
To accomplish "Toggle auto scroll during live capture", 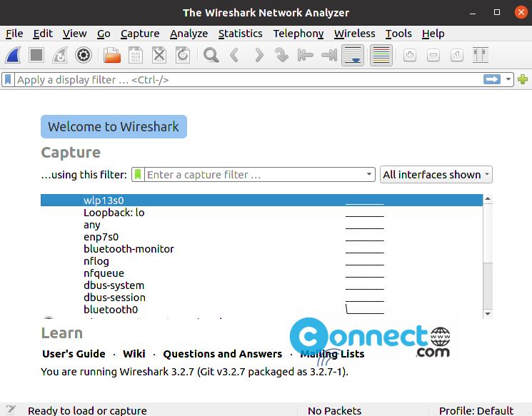I will pyautogui.click(x=353, y=55).
